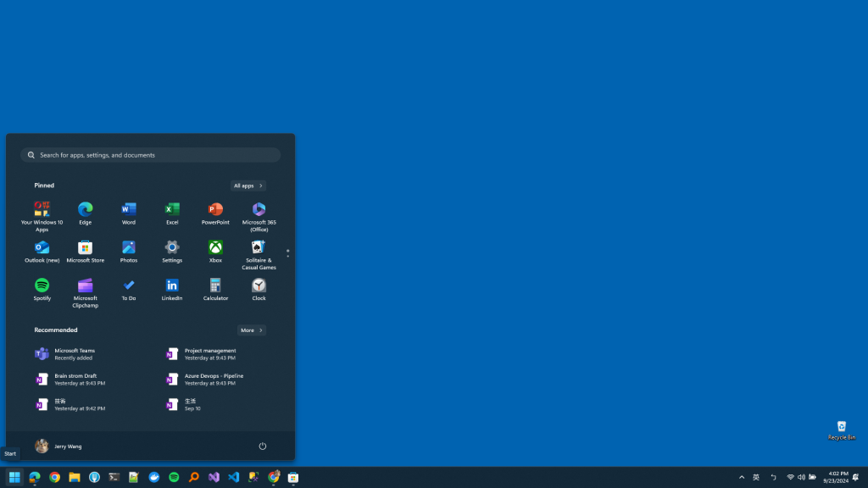Open Solitaire & Casual Games
The height and width of the screenshot is (488, 868).
[x=259, y=254]
